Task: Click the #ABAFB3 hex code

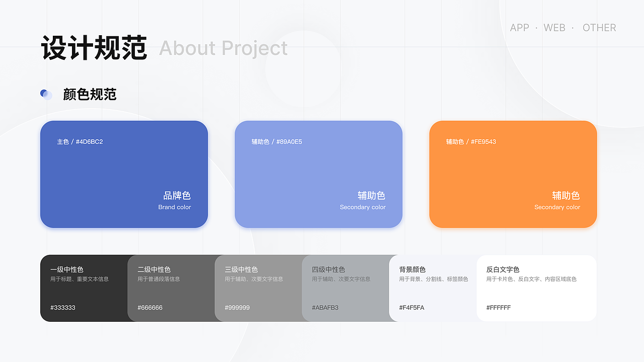Action: click(325, 307)
